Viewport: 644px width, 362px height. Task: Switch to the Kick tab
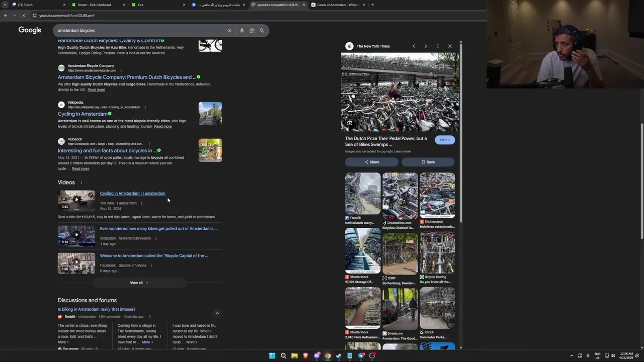[157, 5]
